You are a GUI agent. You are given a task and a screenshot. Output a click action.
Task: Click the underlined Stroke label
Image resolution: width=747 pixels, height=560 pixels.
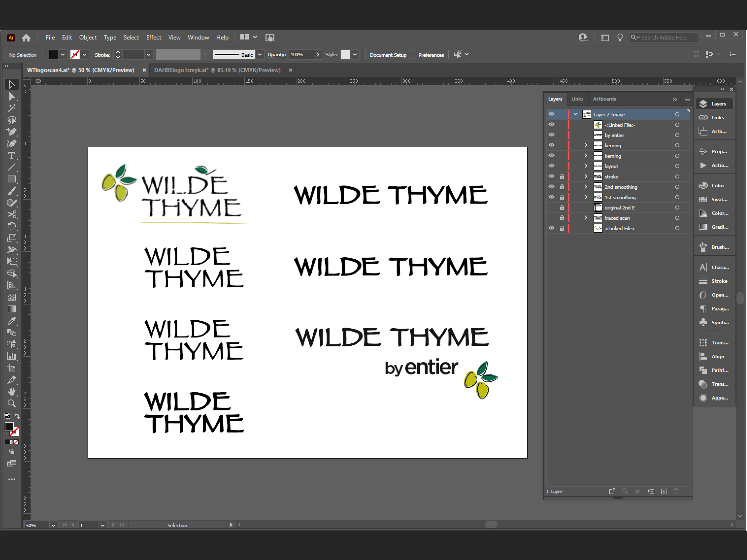[x=102, y=55]
